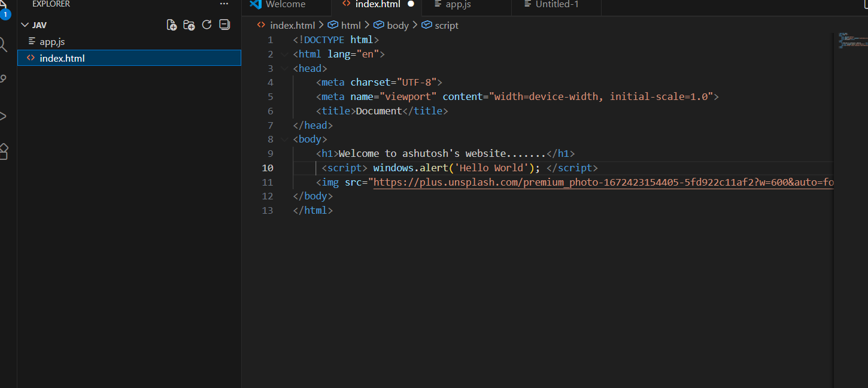This screenshot has height=388, width=868.
Task: Collapse the JAV folder section
Action: click(x=25, y=25)
